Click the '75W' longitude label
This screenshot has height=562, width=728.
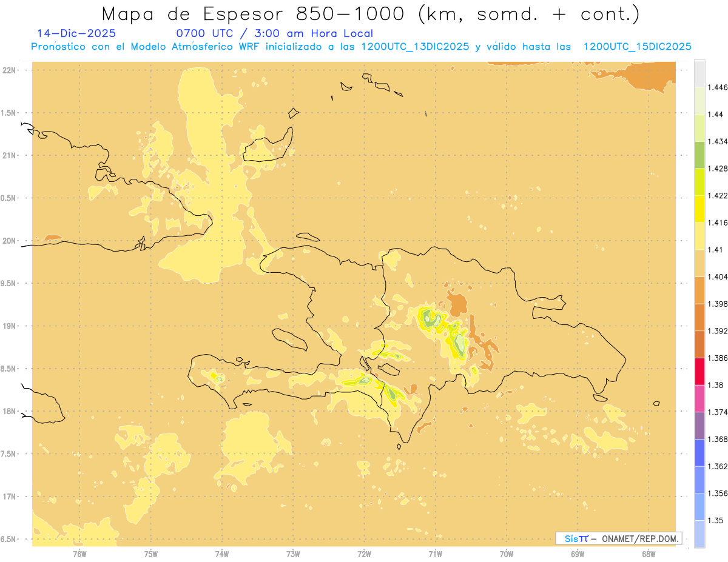[151, 554]
